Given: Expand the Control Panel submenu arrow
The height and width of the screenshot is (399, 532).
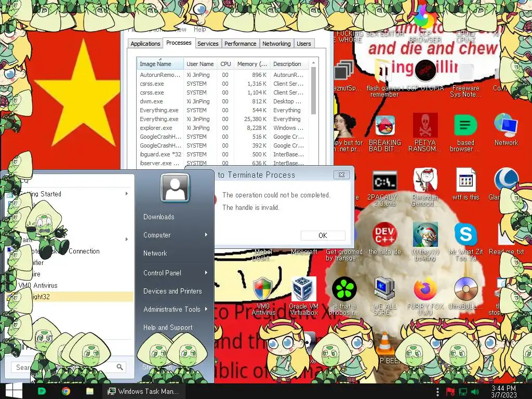Looking at the screenshot, I should (206, 273).
